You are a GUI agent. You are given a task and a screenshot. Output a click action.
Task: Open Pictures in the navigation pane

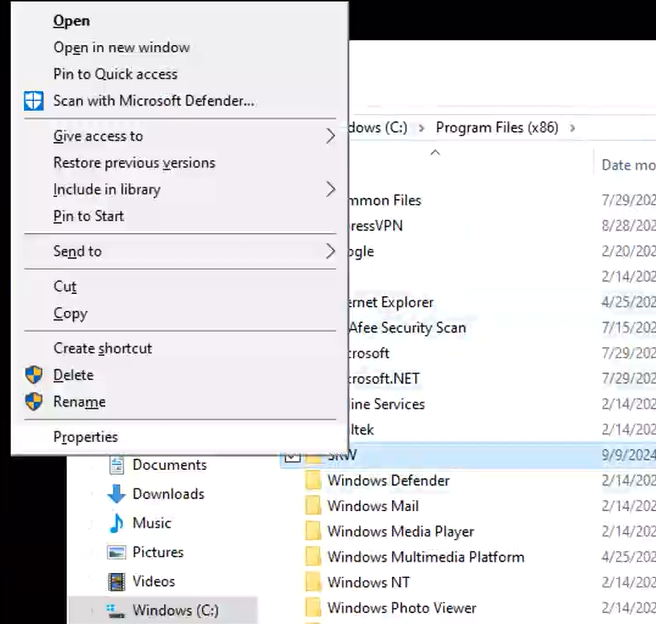point(158,552)
